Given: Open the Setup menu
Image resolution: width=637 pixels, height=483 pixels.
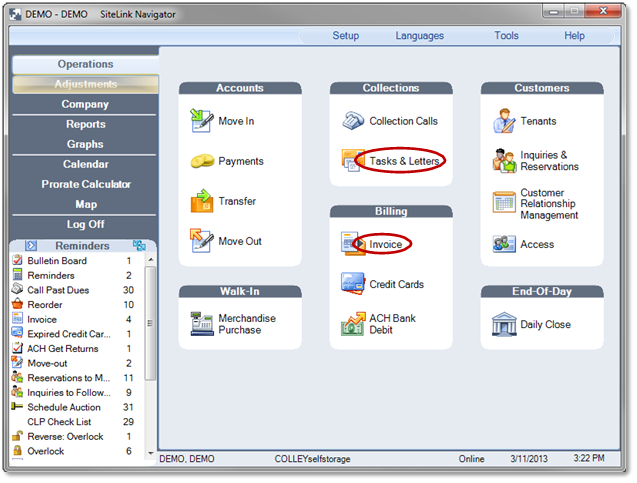Looking at the screenshot, I should (x=346, y=36).
